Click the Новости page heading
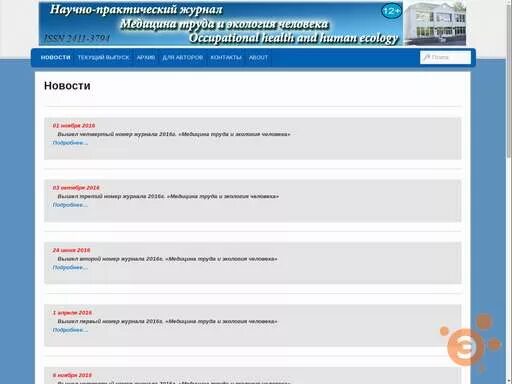 67,86
